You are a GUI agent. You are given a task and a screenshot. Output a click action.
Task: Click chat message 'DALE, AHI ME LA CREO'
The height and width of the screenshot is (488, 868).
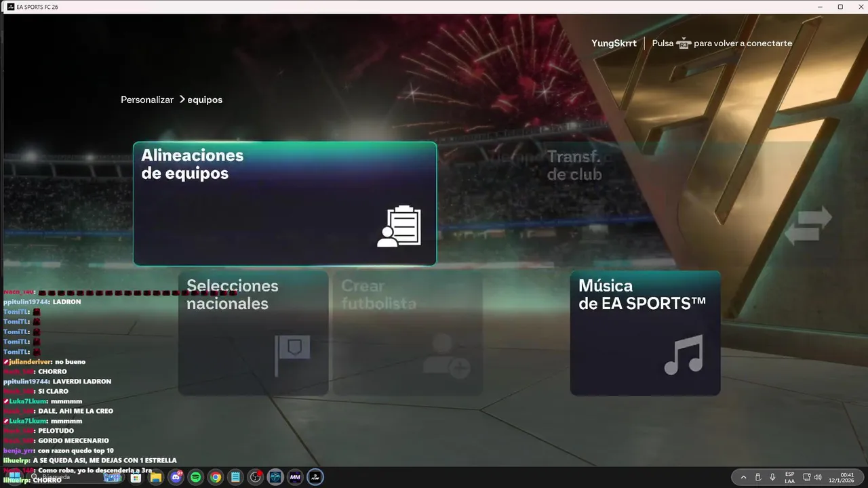click(75, 411)
